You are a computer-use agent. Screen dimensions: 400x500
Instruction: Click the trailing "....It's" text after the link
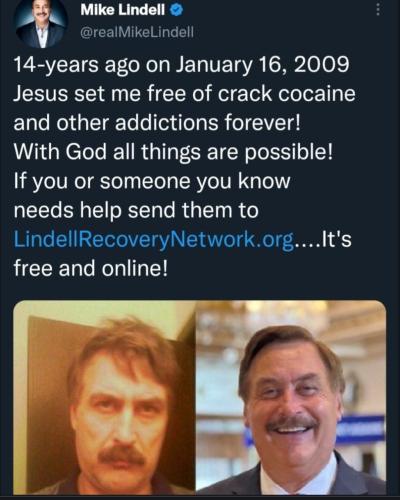coord(323,239)
